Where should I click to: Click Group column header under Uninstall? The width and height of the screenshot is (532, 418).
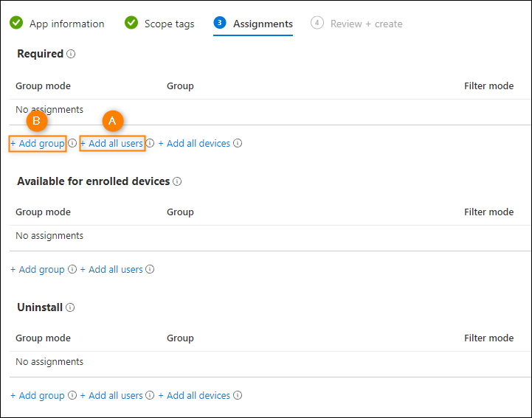(x=180, y=338)
